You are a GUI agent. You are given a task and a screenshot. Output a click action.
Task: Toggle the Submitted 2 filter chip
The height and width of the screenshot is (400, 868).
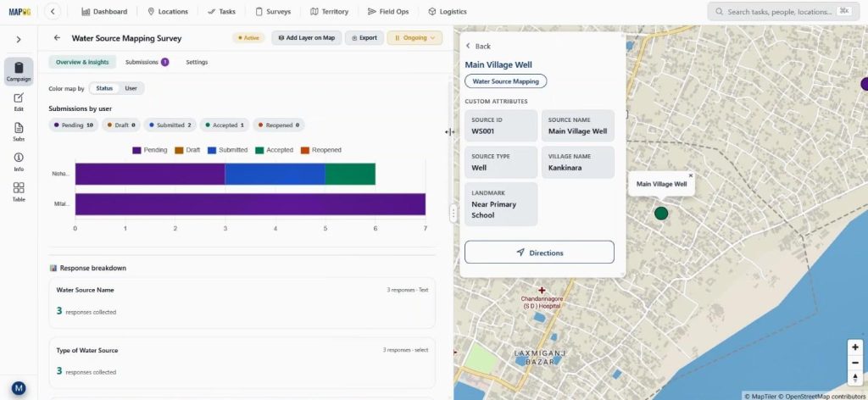[170, 125]
